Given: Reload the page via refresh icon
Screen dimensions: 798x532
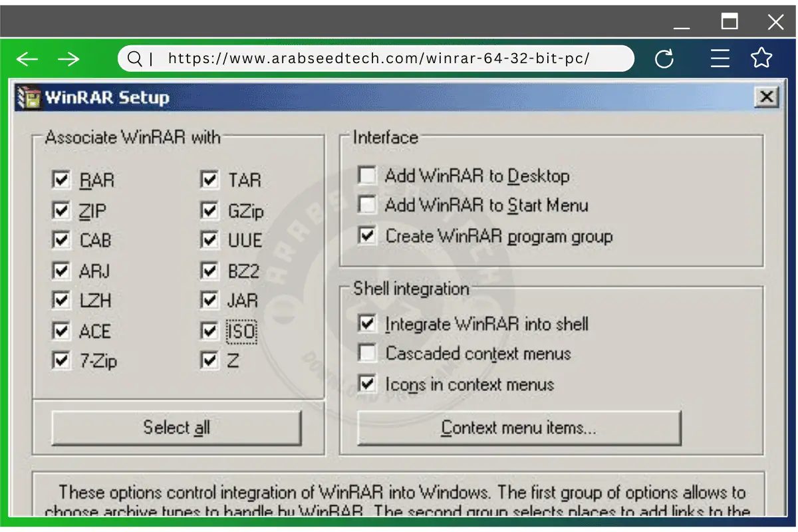Looking at the screenshot, I should coord(664,59).
